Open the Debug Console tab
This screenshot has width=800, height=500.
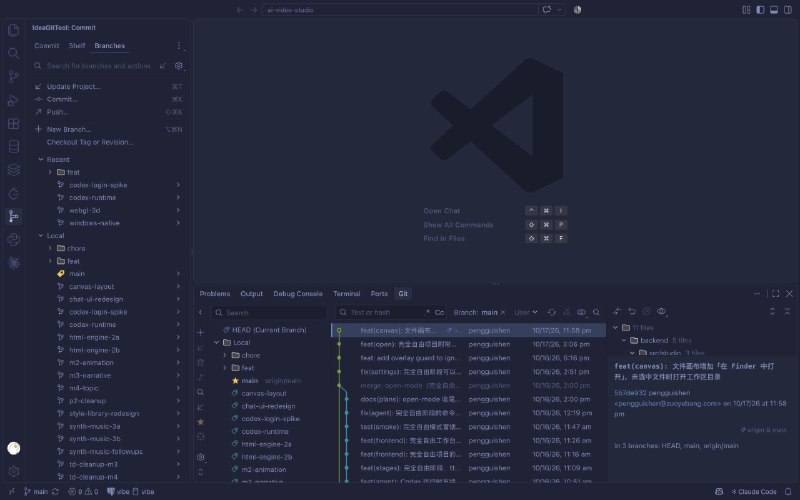[x=298, y=294]
